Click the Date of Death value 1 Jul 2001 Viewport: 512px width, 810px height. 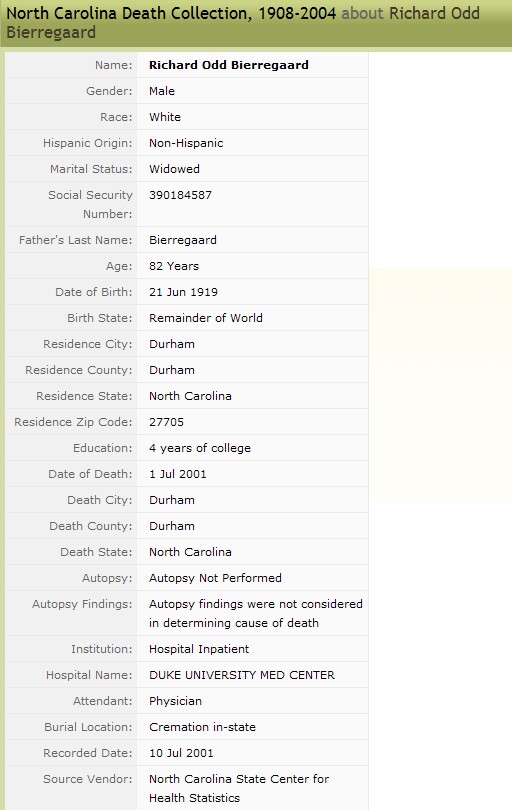click(177, 474)
